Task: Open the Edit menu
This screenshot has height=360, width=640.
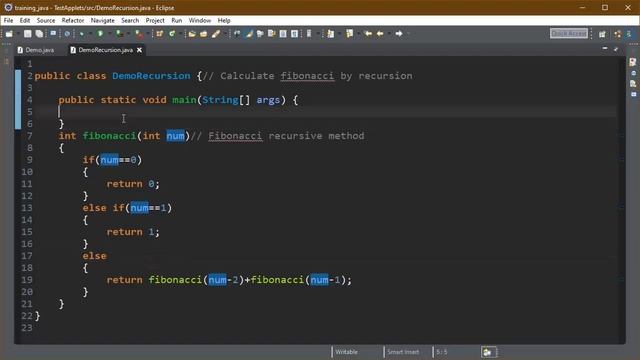Action: click(x=25, y=20)
